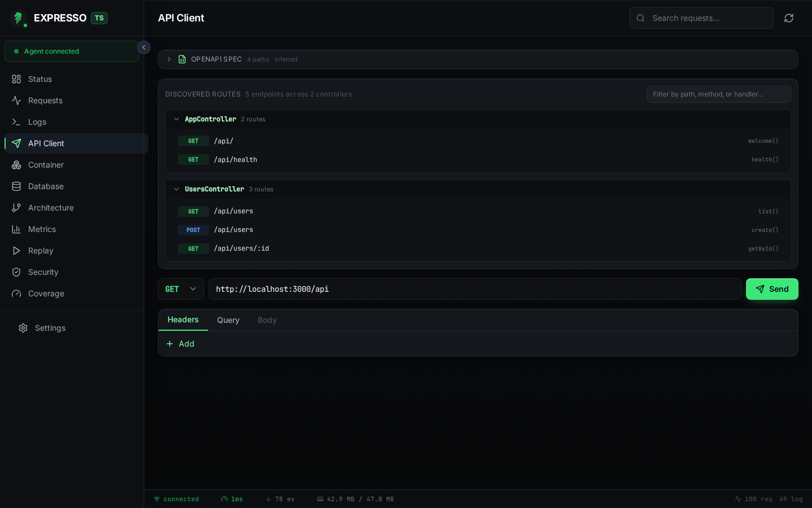The image size is (812, 508).
Task: Click the Expresso logo icon
Action: click(18, 18)
